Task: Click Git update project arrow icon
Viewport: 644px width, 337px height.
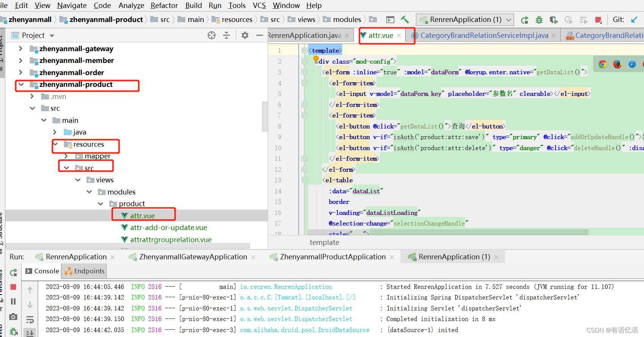Action: click(634, 19)
